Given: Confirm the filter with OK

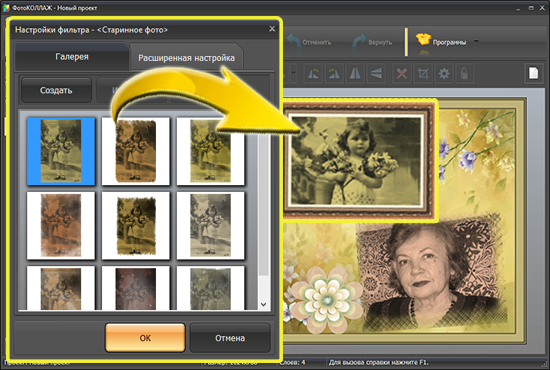Looking at the screenshot, I should click(x=145, y=338).
